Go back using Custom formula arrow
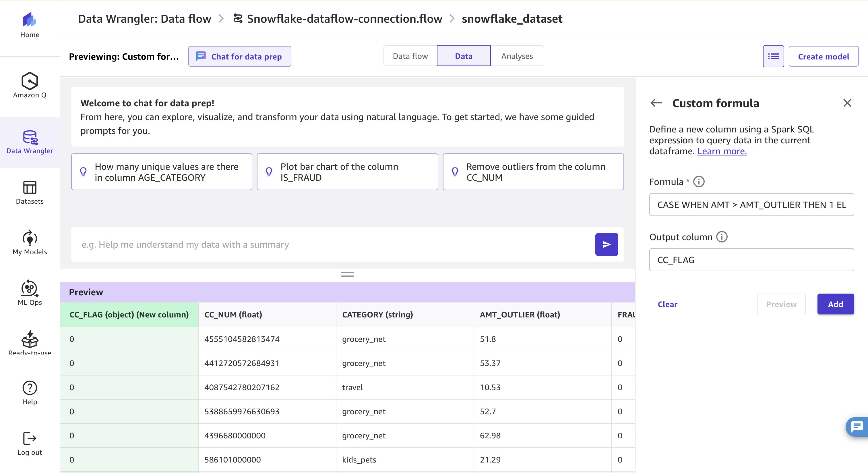 click(x=656, y=103)
